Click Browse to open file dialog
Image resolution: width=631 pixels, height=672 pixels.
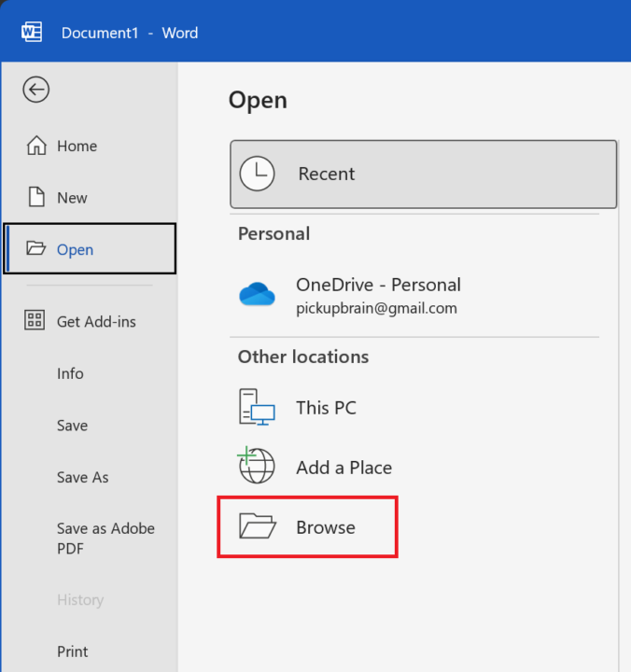308,527
